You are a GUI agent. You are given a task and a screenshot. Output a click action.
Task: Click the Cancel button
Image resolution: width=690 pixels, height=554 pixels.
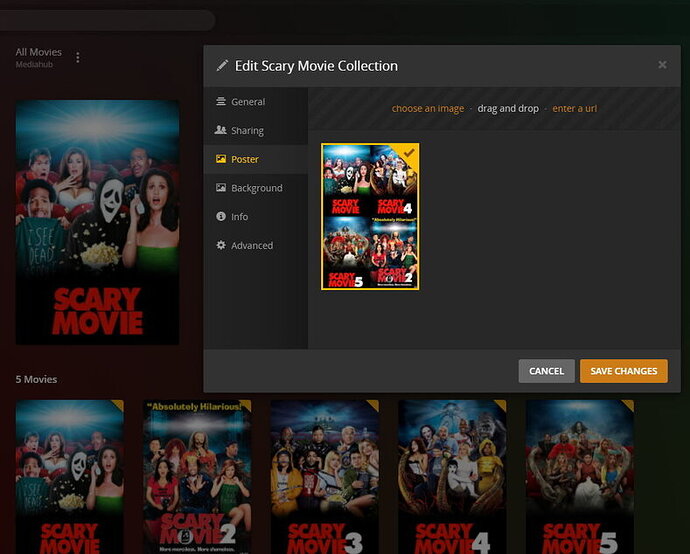[x=547, y=371]
